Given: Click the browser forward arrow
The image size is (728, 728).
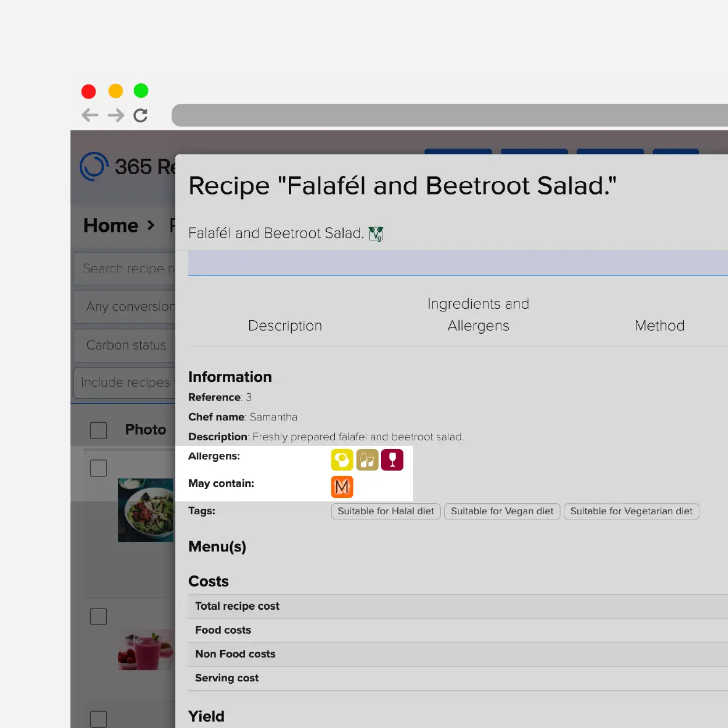Looking at the screenshot, I should pyautogui.click(x=116, y=115).
